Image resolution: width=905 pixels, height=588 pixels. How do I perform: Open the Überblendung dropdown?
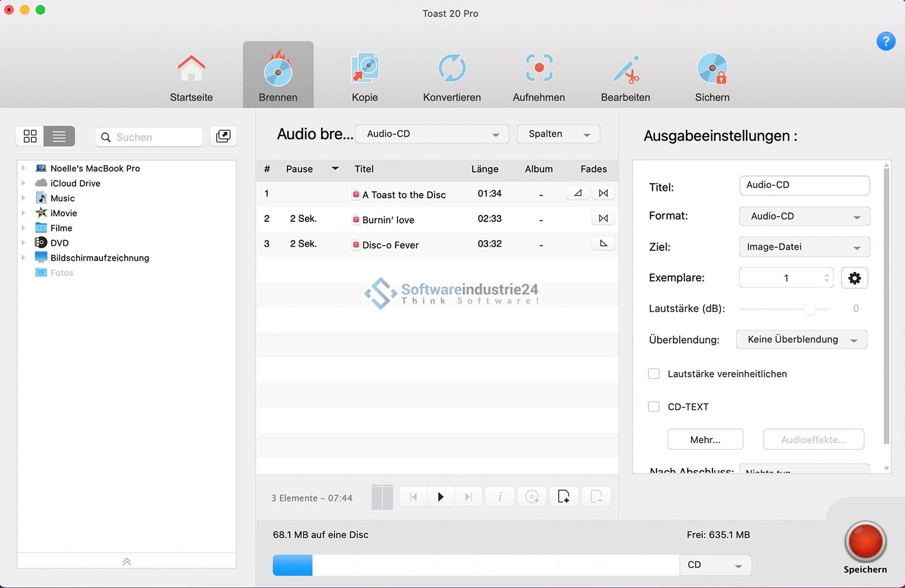(801, 340)
